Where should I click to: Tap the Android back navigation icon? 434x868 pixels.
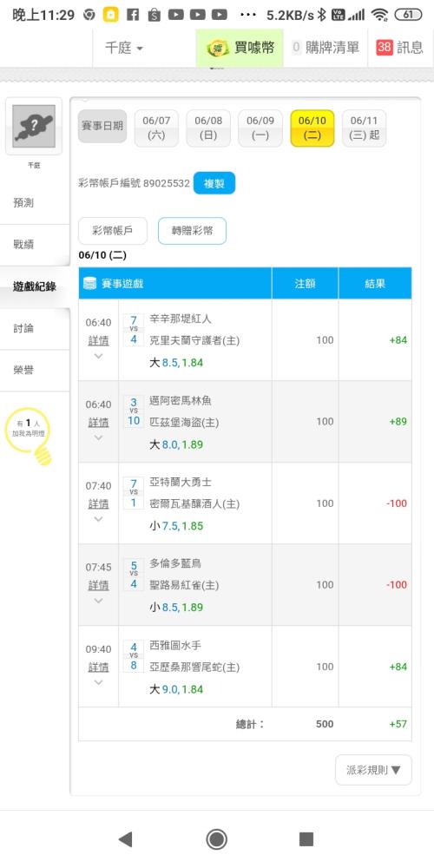click(126, 839)
